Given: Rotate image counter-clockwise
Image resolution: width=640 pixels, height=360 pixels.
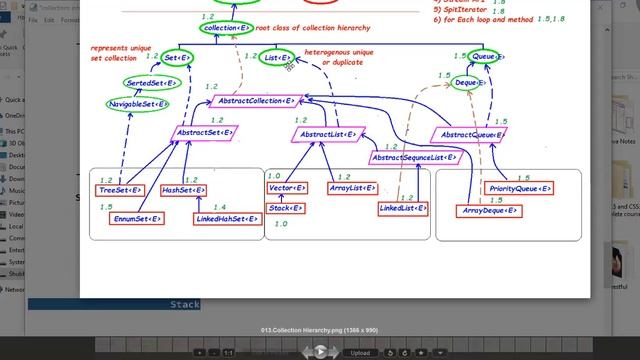Looking at the screenshot, I should pos(390,353).
